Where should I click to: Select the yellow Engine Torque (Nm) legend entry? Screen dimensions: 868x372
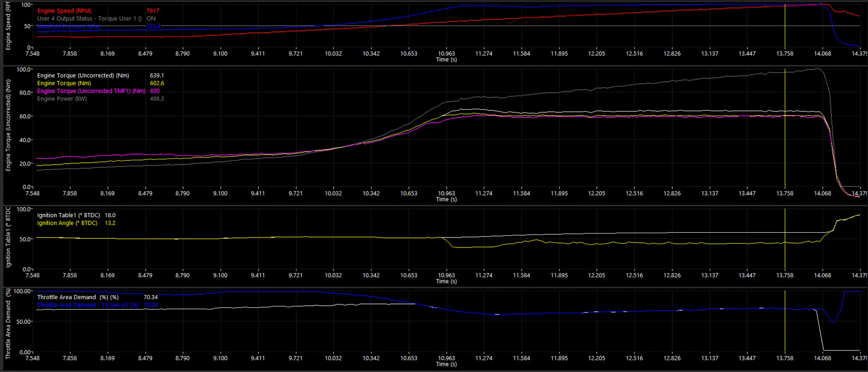[64, 83]
